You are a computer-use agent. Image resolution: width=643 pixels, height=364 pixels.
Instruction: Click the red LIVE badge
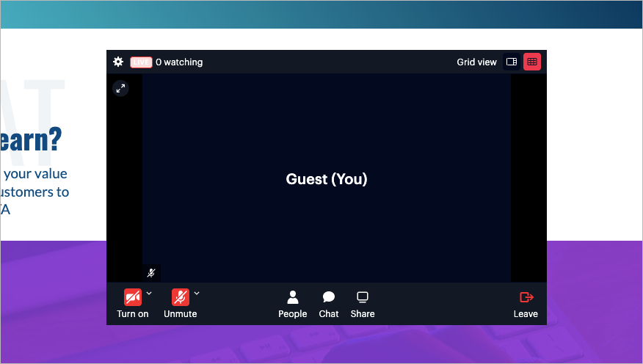[141, 62]
